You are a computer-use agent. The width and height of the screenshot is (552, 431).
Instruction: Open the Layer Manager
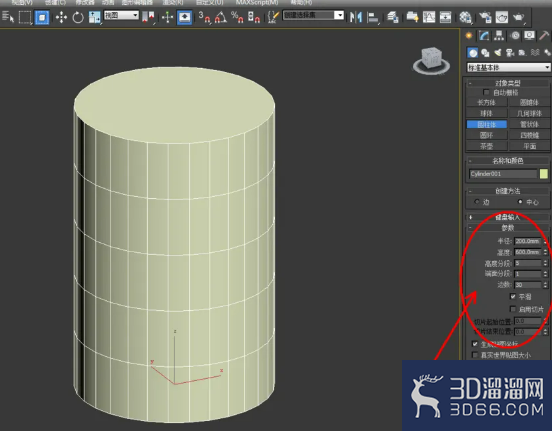[x=393, y=17]
